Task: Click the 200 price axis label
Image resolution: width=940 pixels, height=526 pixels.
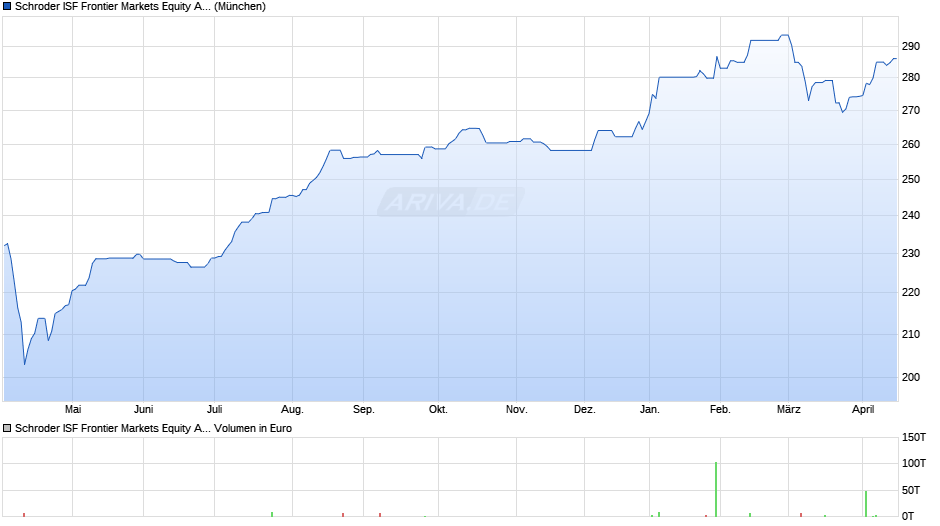Action: pyautogui.click(x=911, y=377)
